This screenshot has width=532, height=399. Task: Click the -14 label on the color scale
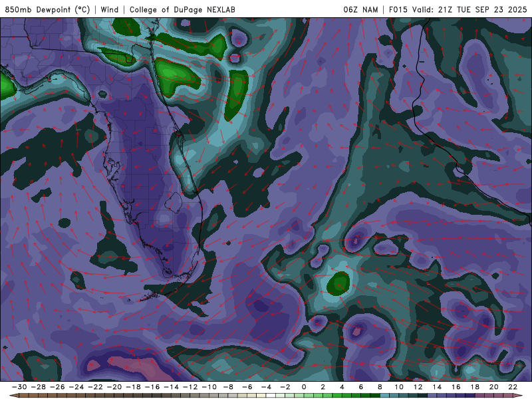[x=172, y=387]
